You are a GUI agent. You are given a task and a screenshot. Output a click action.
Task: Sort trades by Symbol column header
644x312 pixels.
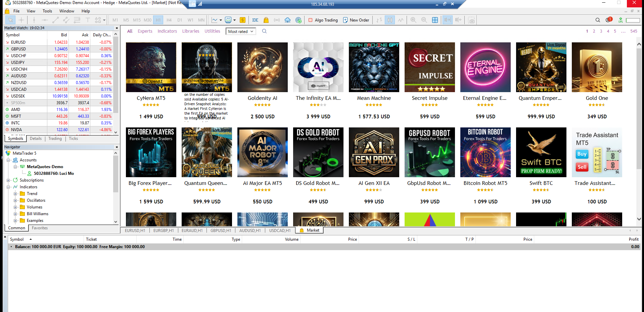tap(17, 239)
